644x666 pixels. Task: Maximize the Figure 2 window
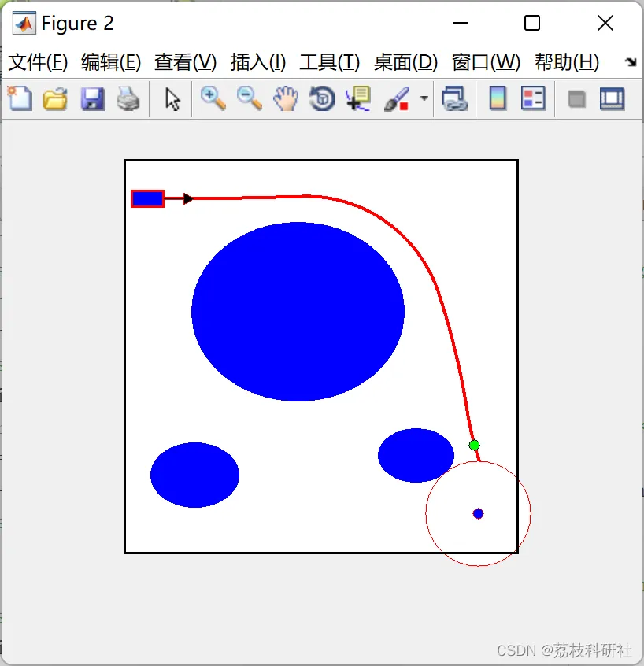coord(532,23)
